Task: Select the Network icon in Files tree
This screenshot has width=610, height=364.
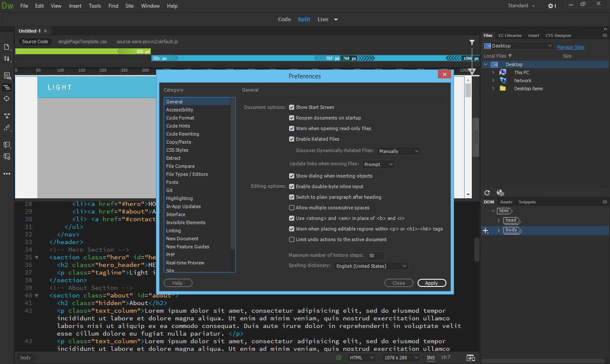Action: [x=503, y=81]
